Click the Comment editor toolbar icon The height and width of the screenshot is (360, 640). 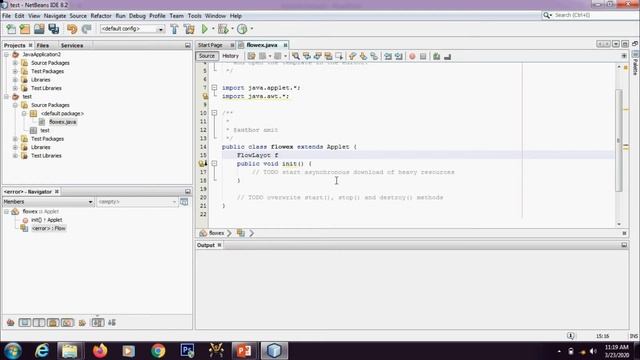tap(436, 56)
